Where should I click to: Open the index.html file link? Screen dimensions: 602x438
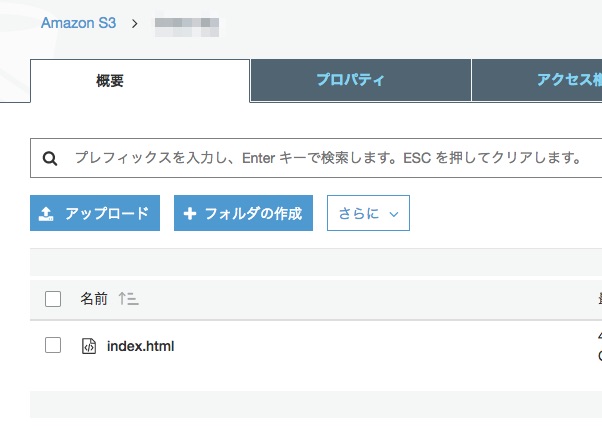141,346
